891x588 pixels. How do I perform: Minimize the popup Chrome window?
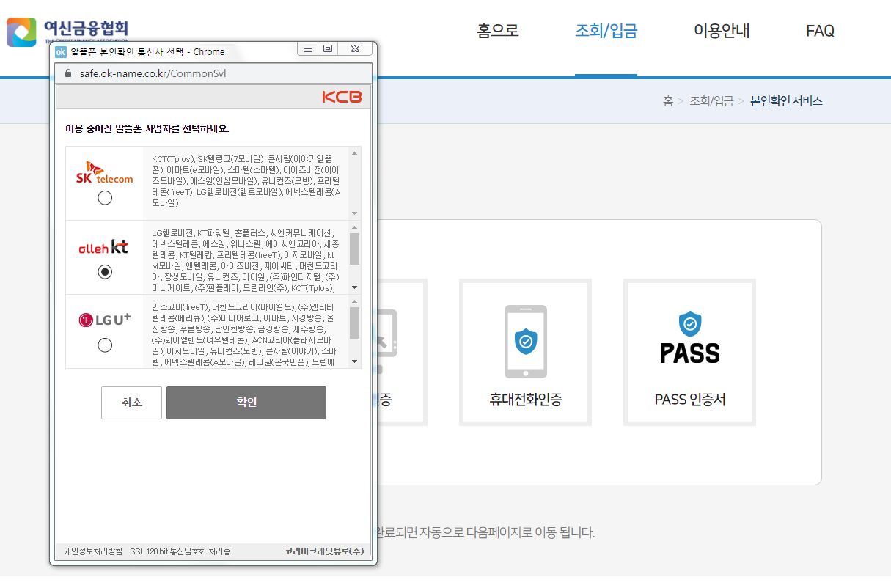308,49
